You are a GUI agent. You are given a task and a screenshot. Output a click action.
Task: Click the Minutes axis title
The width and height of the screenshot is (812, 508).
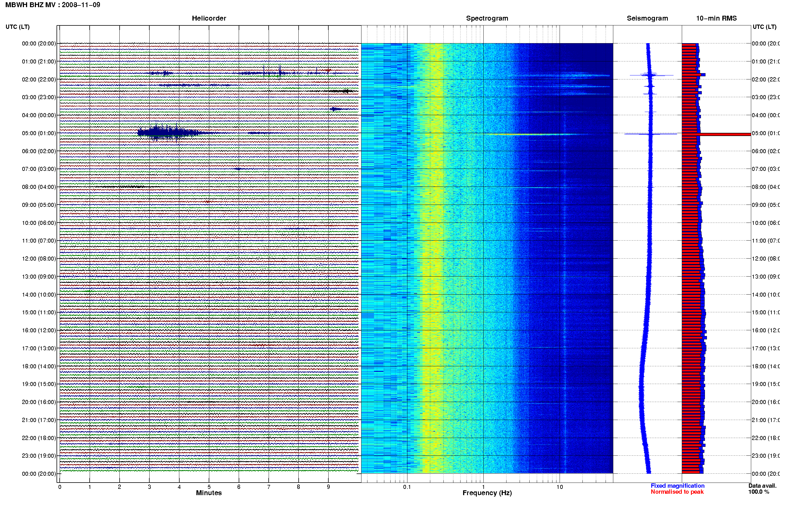point(209,493)
